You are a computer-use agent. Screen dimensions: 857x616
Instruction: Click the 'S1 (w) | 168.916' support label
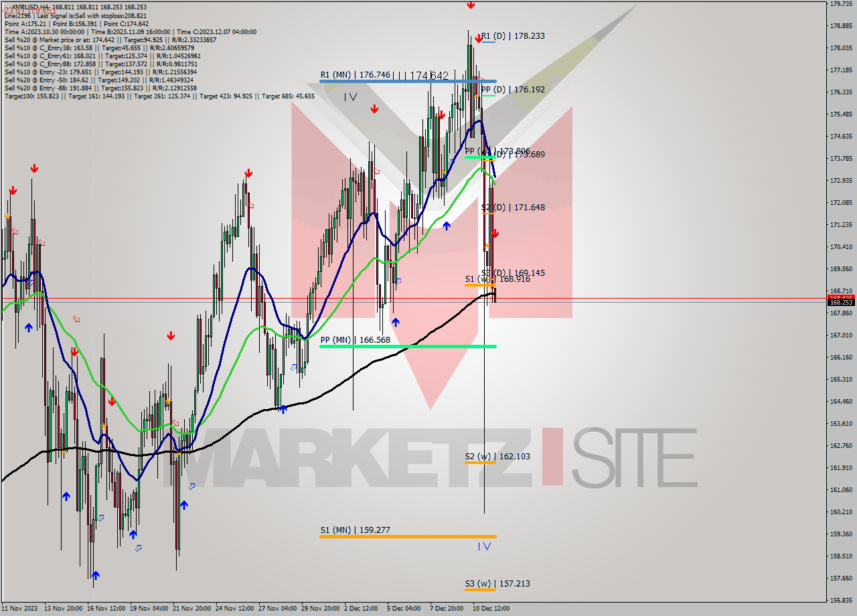(497, 279)
